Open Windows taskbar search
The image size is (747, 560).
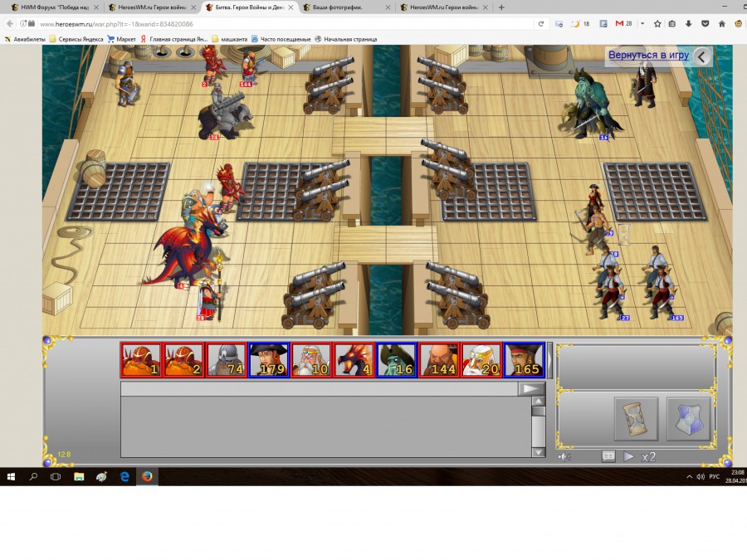tap(33, 477)
